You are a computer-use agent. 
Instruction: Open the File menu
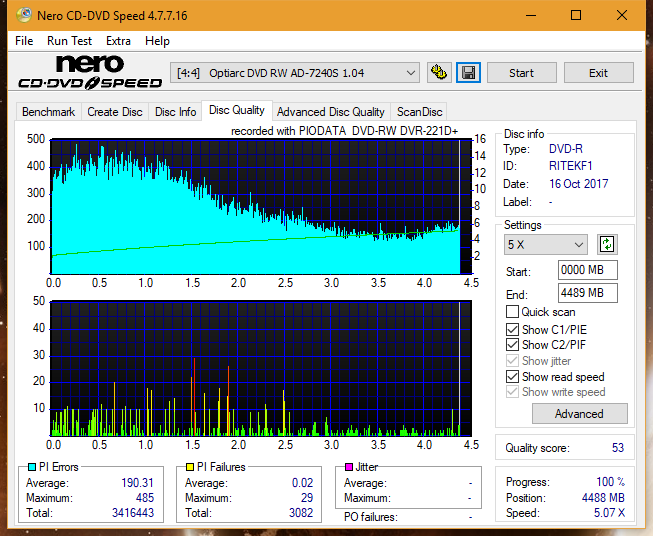[24, 41]
